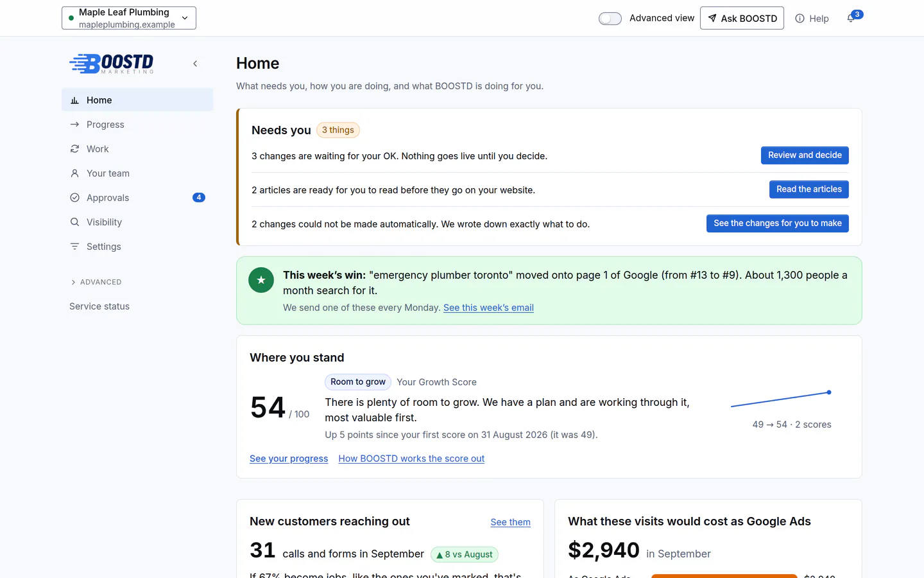Screen dimensions: 924x578
Task: Click the Help info circle icon
Action: point(800,19)
